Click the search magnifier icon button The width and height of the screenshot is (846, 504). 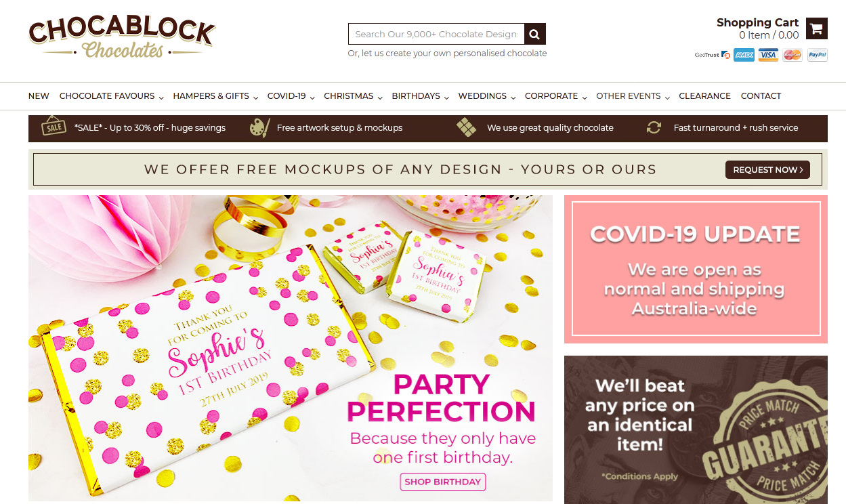coord(535,34)
